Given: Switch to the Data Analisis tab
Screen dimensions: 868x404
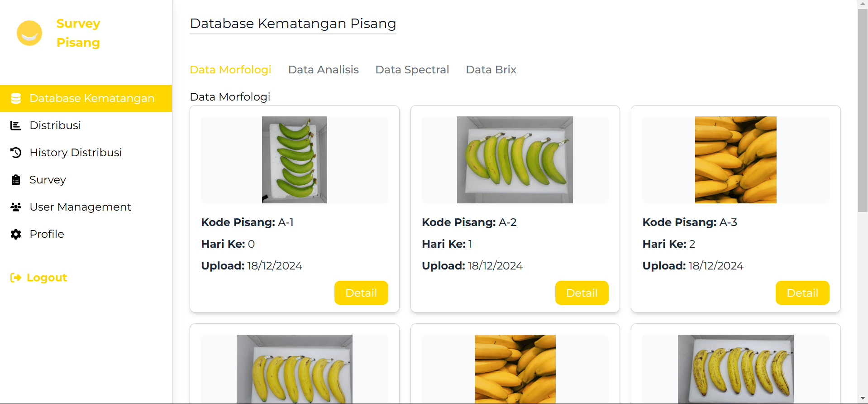Looking at the screenshot, I should coord(323,70).
